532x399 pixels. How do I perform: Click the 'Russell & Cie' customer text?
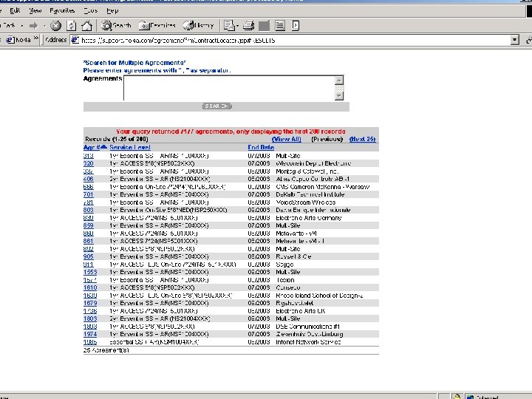point(293,256)
